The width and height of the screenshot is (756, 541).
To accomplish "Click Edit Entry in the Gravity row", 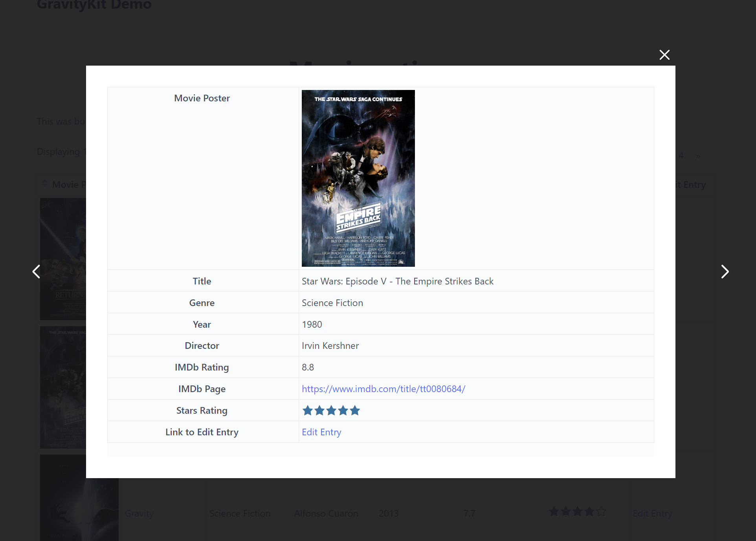I will coord(652,513).
